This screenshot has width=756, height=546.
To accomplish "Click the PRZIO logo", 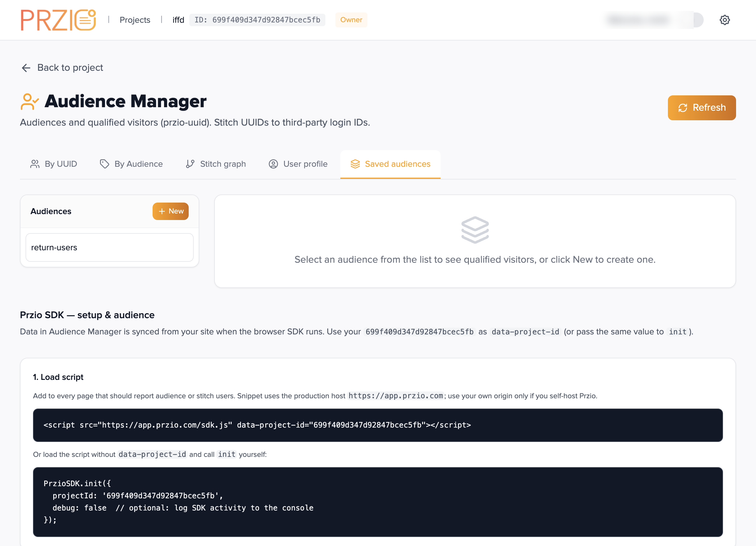I will 58,20.
